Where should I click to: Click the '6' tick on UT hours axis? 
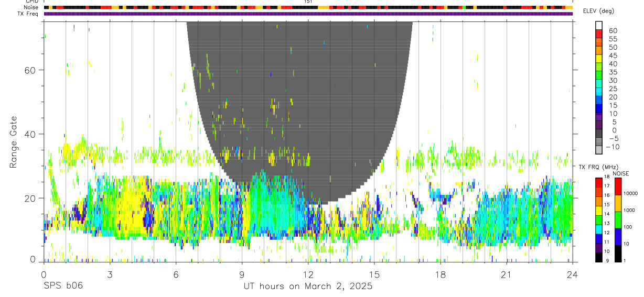coord(176,274)
